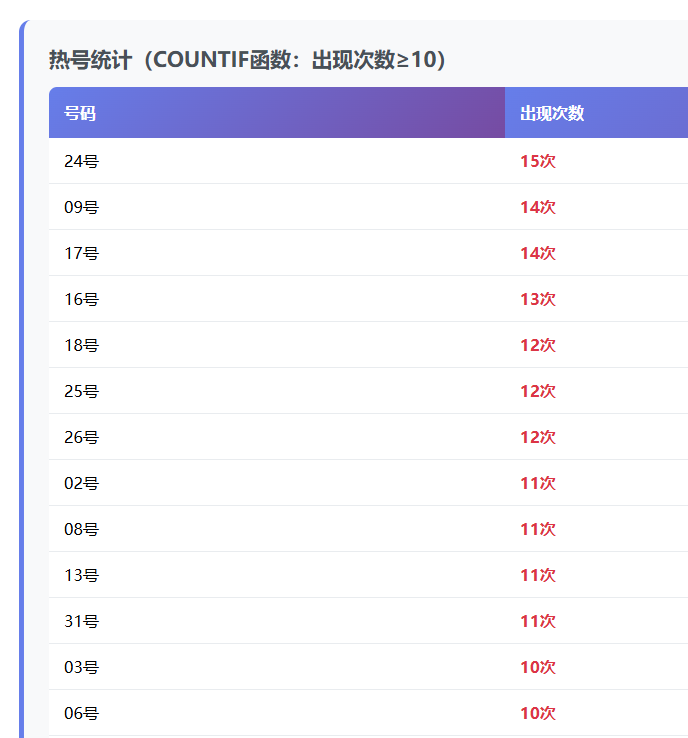Screen dimensions: 688x738
Task: Select the 13号 number cell
Action: coord(82,575)
